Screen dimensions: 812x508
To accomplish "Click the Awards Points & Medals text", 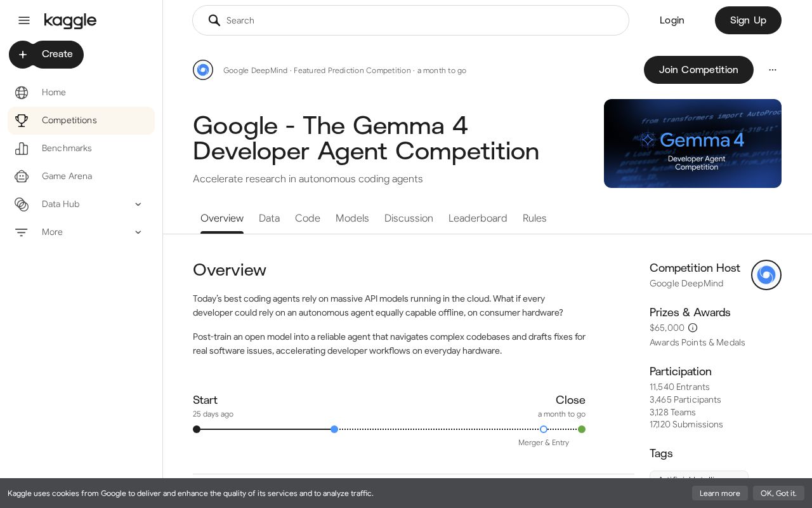I will [x=697, y=343].
